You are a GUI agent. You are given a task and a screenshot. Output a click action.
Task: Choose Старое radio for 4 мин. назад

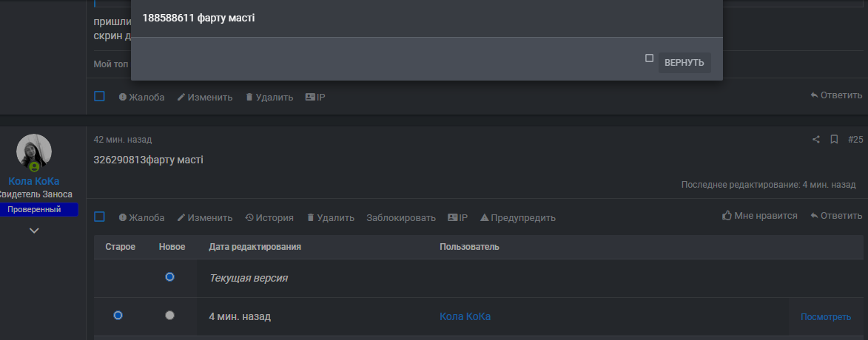click(x=118, y=316)
